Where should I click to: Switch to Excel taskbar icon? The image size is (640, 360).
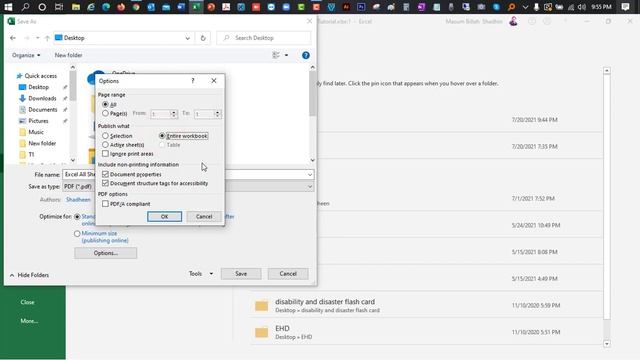(196, 7)
